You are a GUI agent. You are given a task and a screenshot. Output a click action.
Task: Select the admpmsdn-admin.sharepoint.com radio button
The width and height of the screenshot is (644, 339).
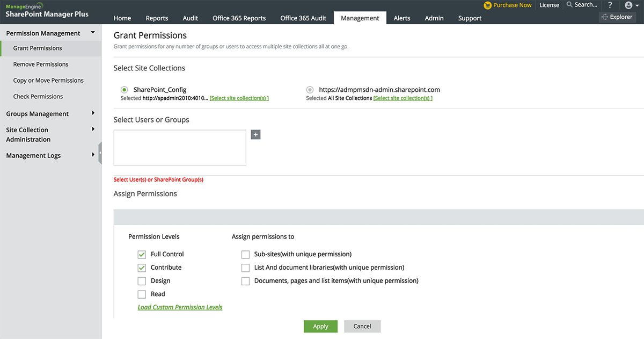[x=310, y=90]
